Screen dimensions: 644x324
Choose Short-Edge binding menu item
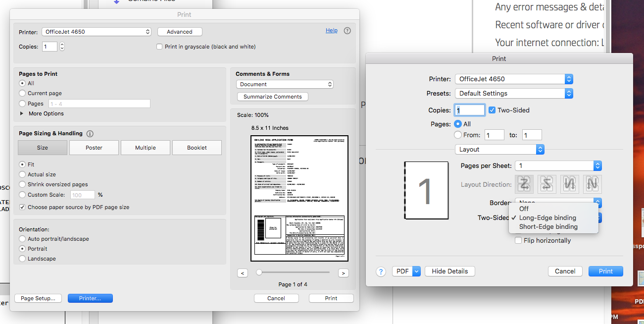tap(553, 226)
